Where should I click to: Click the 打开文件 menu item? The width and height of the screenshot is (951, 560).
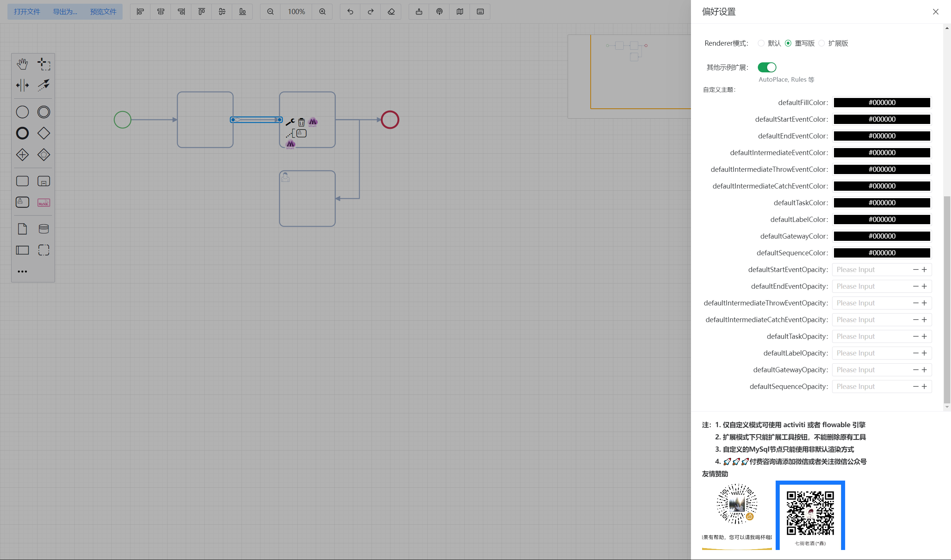click(x=27, y=12)
